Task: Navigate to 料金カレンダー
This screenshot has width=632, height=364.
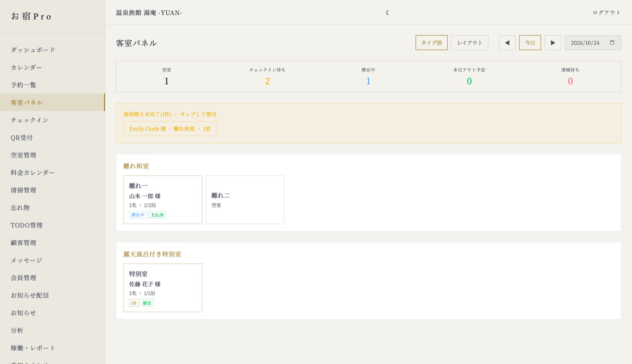Action: [53, 173]
